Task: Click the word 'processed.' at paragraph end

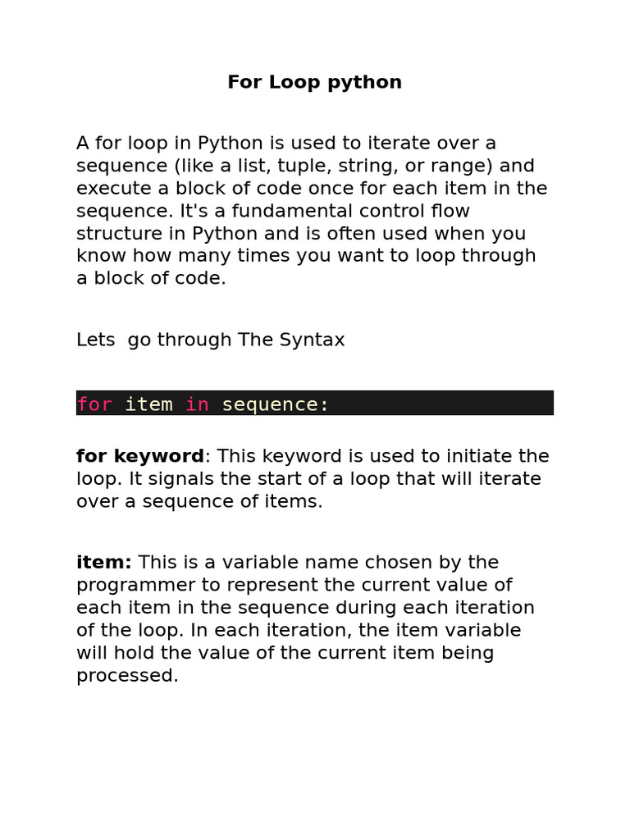Action: (127, 676)
